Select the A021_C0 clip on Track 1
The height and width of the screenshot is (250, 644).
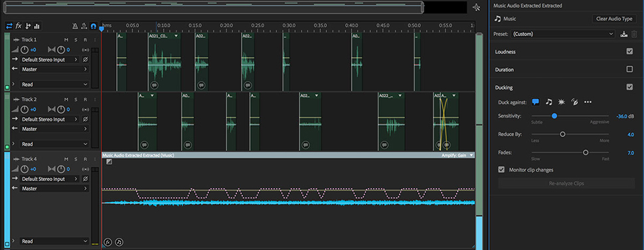click(164, 62)
